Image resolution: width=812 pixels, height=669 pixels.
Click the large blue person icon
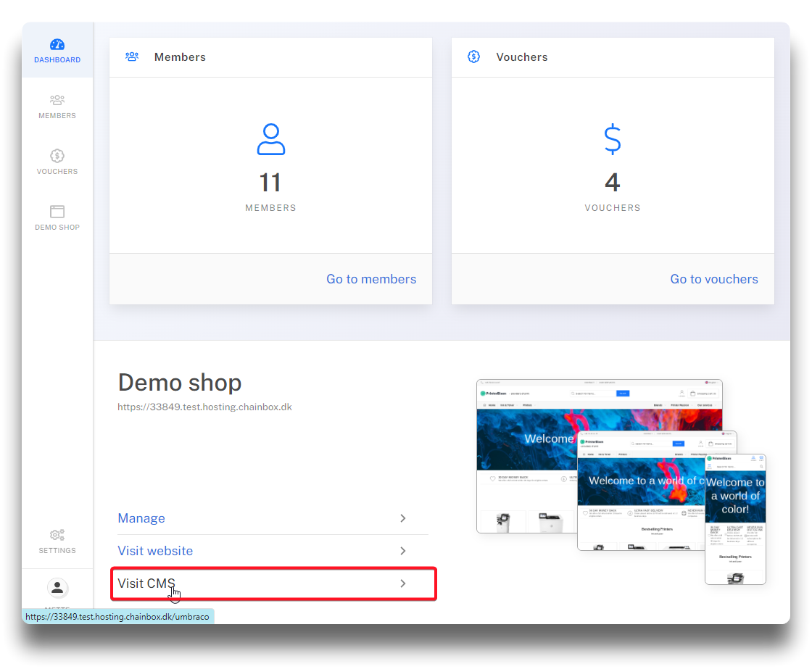[270, 139]
